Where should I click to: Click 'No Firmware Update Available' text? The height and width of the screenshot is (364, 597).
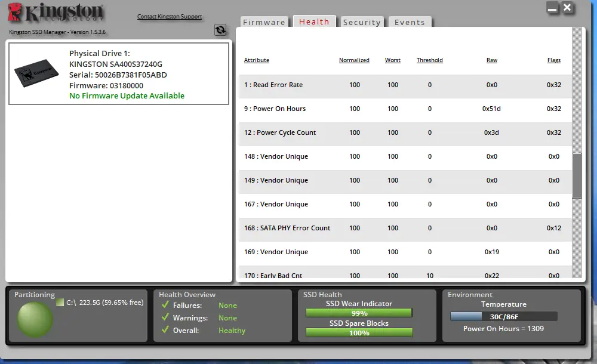(x=127, y=96)
